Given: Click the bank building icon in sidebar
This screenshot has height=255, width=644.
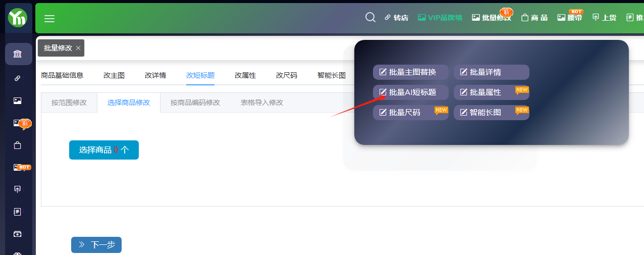Looking at the screenshot, I should tap(18, 54).
